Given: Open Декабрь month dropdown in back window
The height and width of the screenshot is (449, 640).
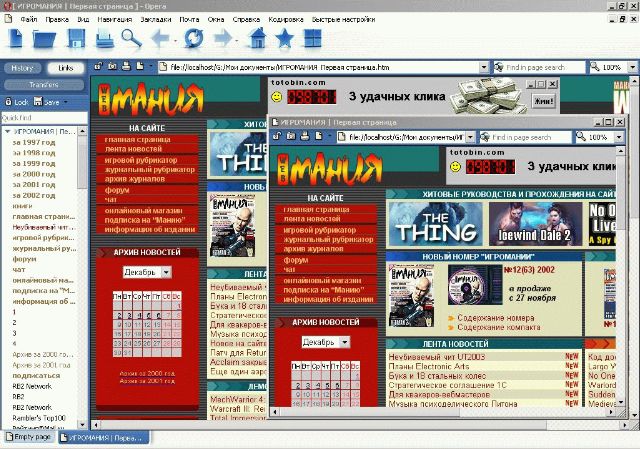Looking at the screenshot, I should click(x=167, y=272).
